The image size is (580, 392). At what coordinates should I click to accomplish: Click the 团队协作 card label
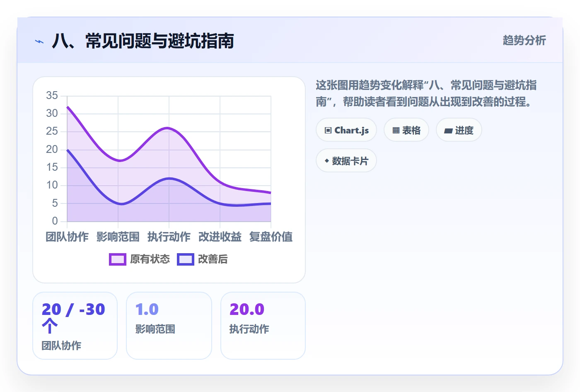[x=61, y=346]
